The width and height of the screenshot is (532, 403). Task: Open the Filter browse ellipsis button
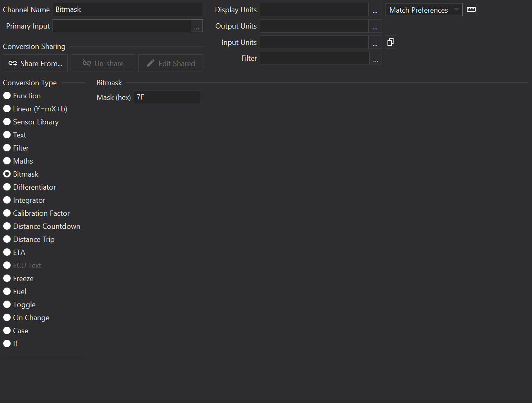375,58
